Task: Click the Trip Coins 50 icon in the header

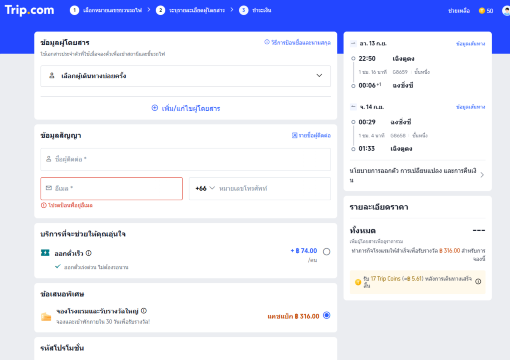Action: pos(486,11)
